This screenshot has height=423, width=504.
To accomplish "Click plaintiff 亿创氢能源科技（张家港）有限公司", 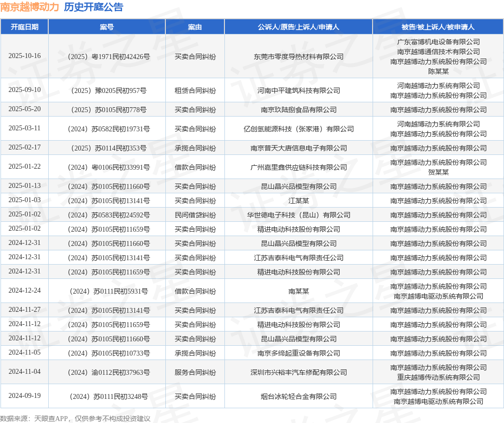I will point(298,129).
